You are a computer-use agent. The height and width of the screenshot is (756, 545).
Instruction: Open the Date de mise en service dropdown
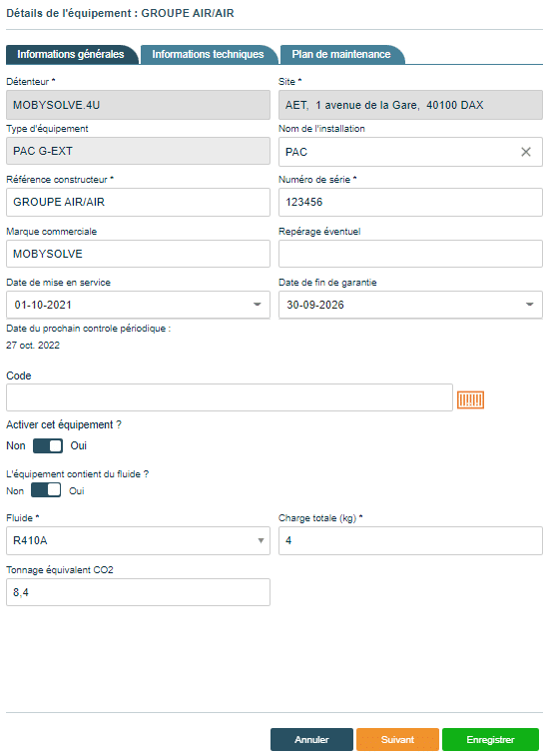coord(257,305)
